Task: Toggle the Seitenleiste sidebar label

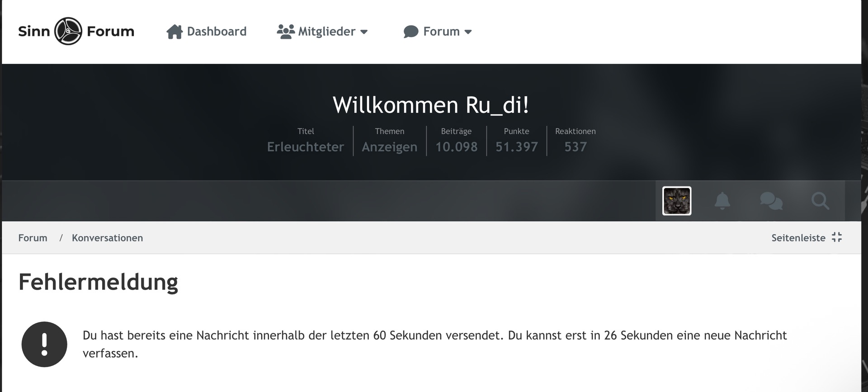Action: tap(798, 238)
